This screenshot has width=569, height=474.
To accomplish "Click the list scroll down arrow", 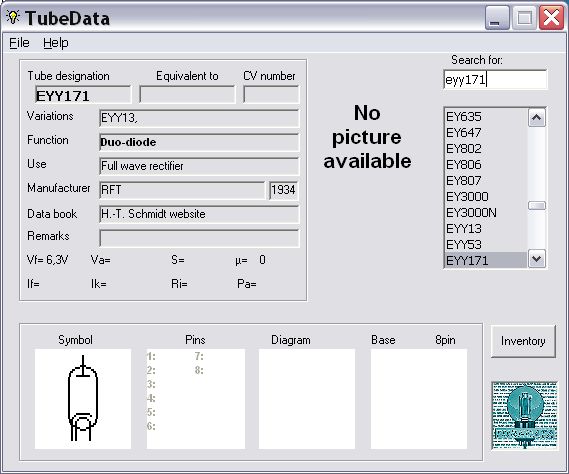I will click(537, 259).
